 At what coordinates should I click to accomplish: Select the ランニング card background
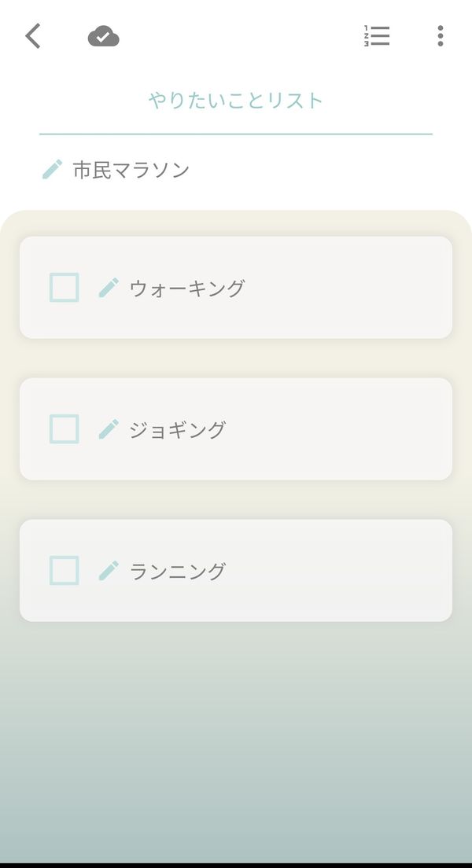click(236, 570)
